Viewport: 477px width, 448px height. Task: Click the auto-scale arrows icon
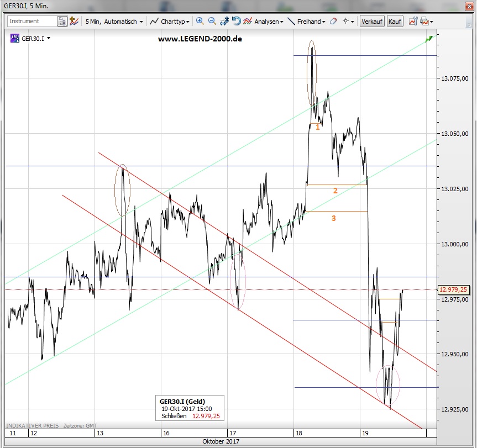coord(224,22)
